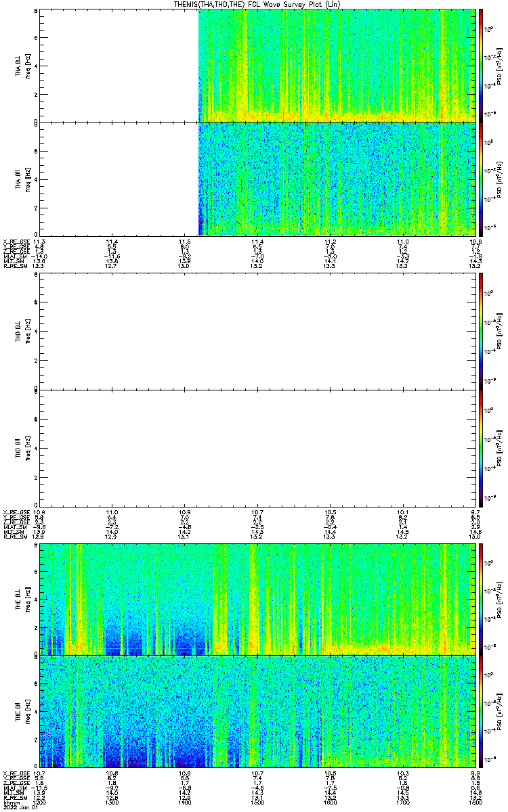This screenshot has height=812, width=508.
Task: Click the 'THD B∥ freq [Hz]' axis label
Action: pyautogui.click(x=22, y=447)
